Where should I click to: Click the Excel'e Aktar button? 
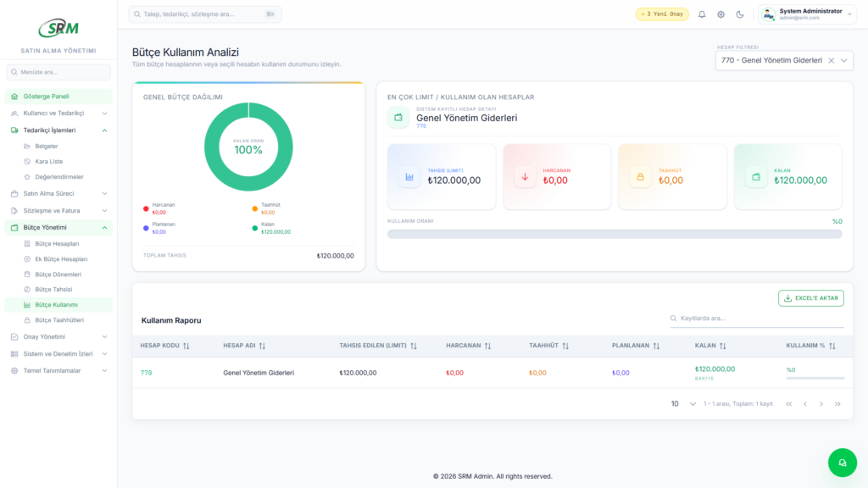(811, 298)
